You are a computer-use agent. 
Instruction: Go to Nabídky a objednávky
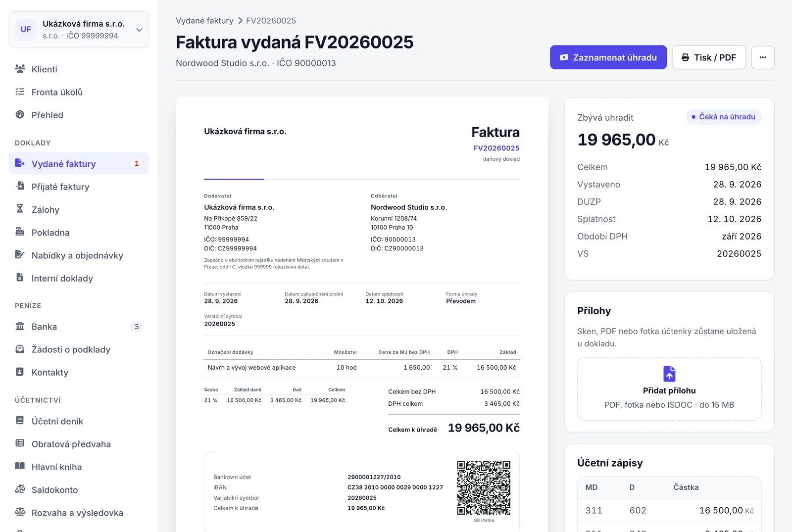point(79,255)
